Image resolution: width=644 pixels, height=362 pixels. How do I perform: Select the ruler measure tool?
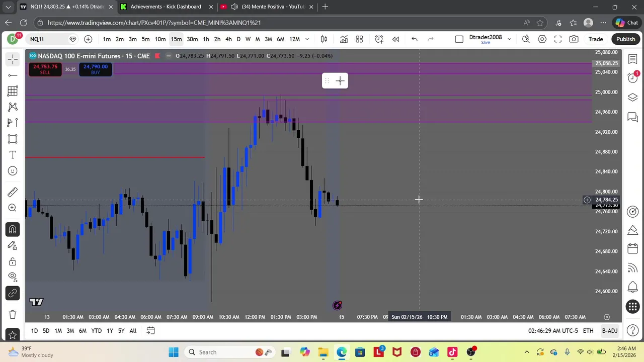13,192
